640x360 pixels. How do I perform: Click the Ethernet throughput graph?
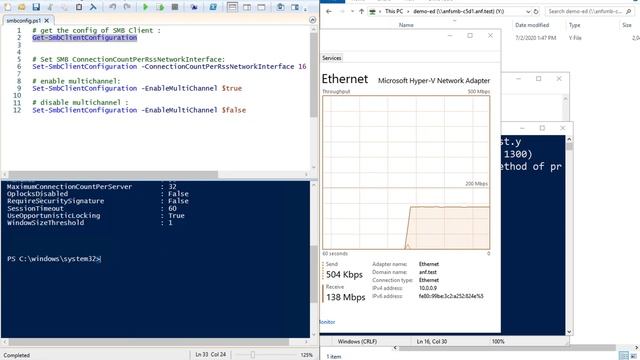406,172
